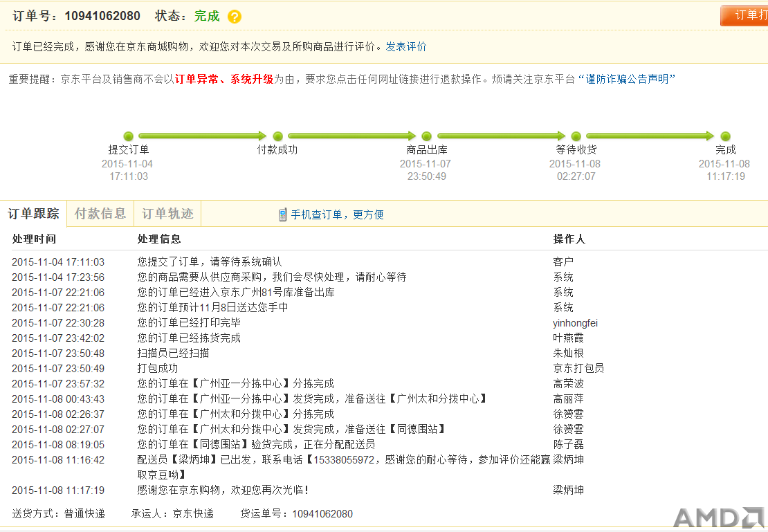Click the phone icon beside 手机查订单
The height and width of the screenshot is (532, 768).
pos(282,214)
